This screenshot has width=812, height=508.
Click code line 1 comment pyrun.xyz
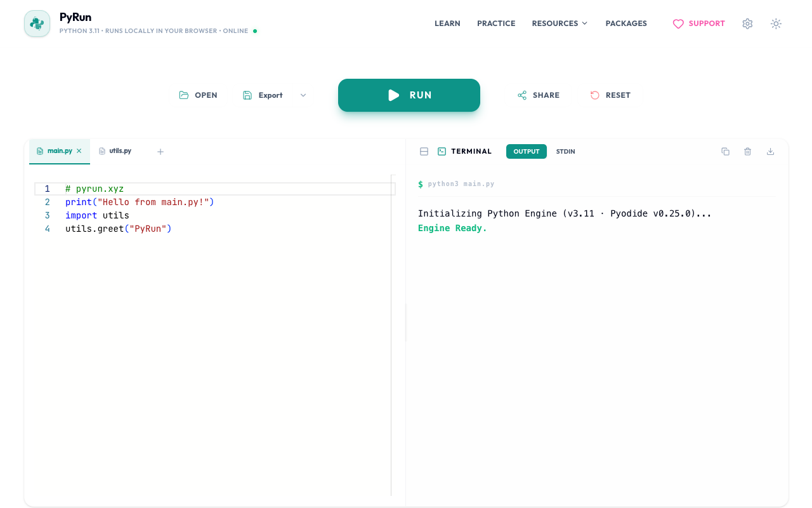click(95, 189)
